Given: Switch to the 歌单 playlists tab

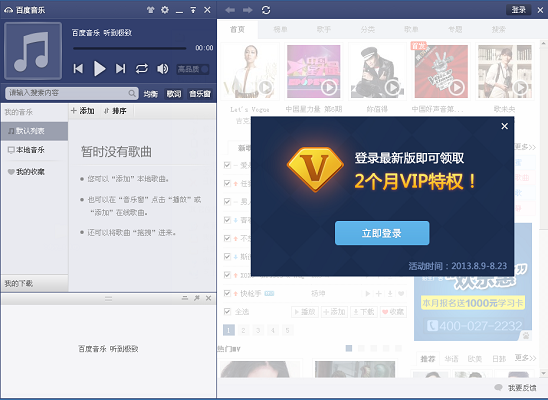Looking at the screenshot, I should pyautogui.click(x=411, y=30).
